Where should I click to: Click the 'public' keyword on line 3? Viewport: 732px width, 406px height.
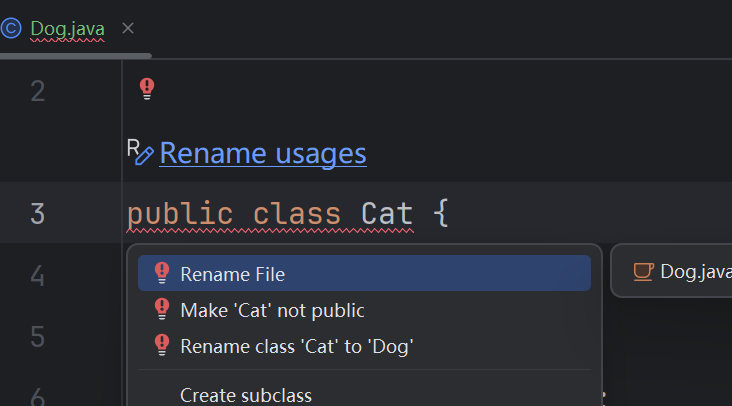coord(180,215)
